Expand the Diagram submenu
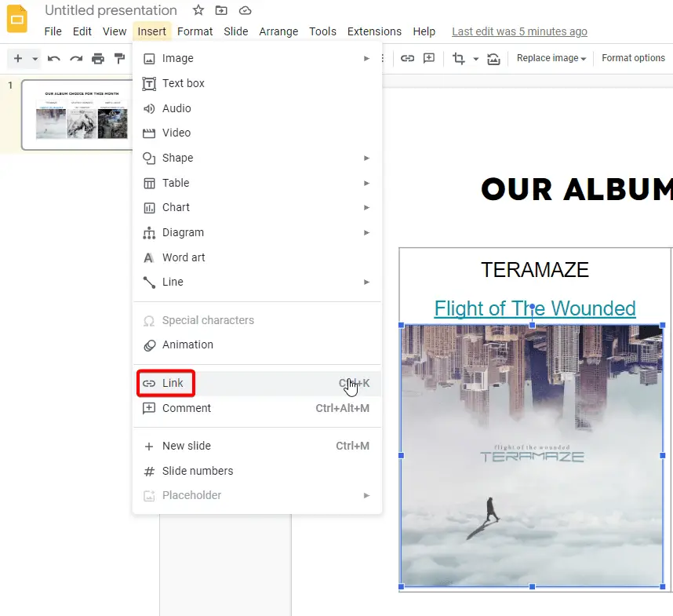 pos(257,232)
